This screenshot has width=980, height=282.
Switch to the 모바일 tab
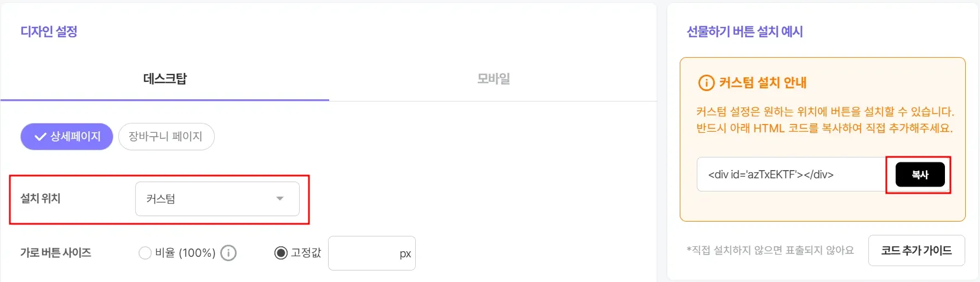pos(493,78)
